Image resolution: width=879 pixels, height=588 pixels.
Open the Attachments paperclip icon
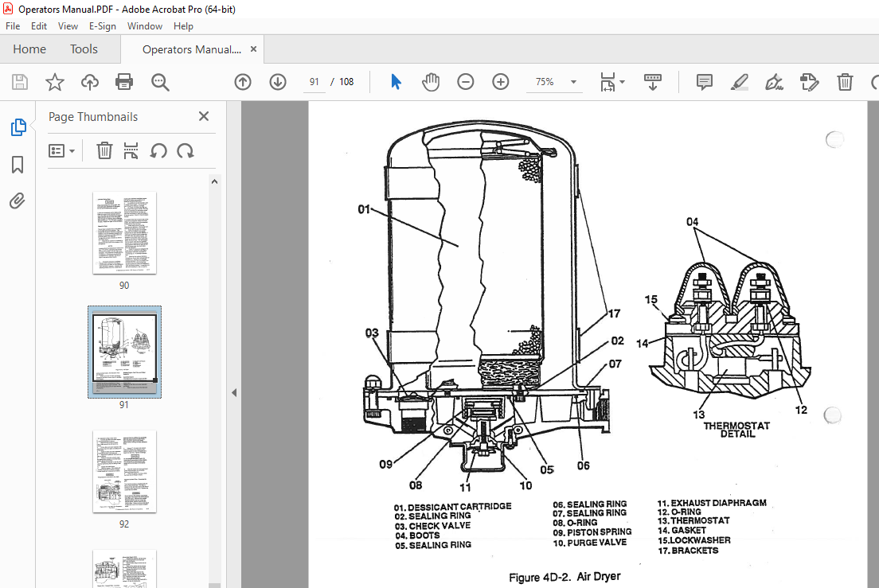[x=18, y=201]
